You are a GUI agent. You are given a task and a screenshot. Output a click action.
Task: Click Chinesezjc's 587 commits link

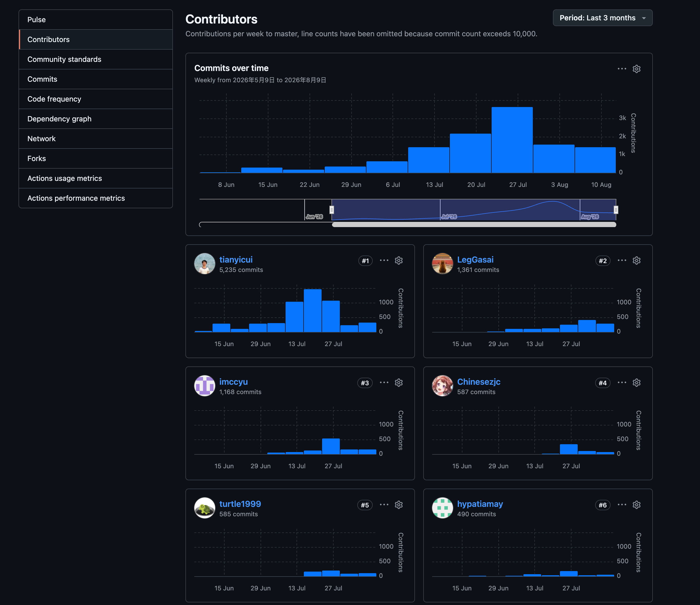click(476, 392)
